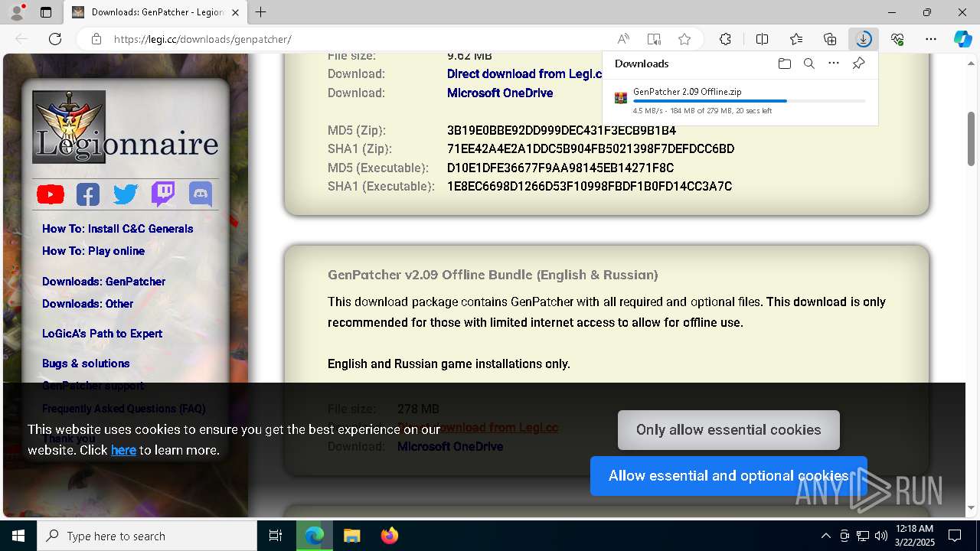Open the profile avatar icon

17,12
